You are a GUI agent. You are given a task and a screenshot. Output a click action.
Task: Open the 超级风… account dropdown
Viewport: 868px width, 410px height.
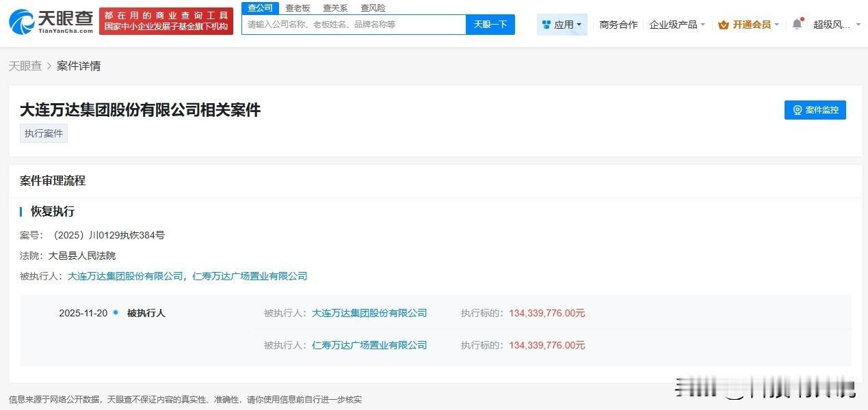point(836,25)
